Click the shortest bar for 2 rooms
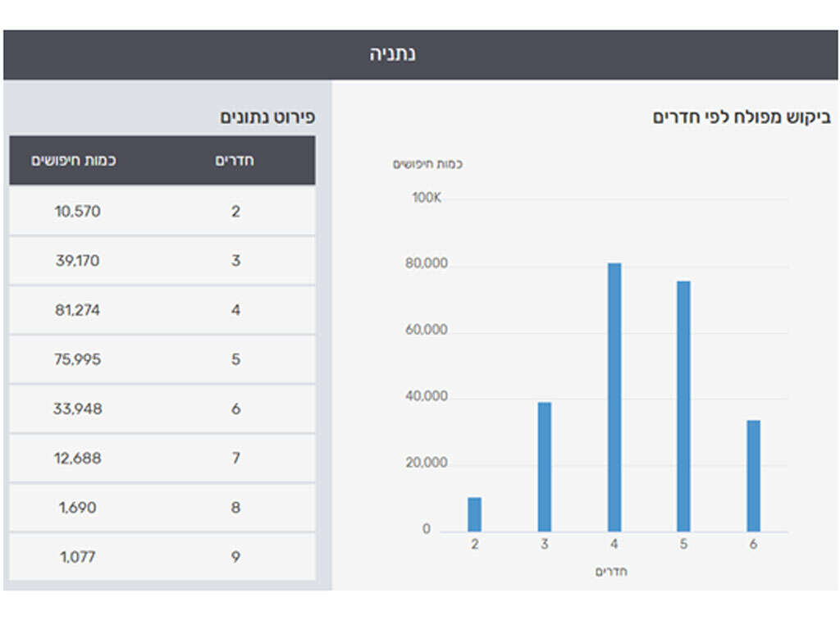Screen dimensions: 840x630 (x=474, y=514)
